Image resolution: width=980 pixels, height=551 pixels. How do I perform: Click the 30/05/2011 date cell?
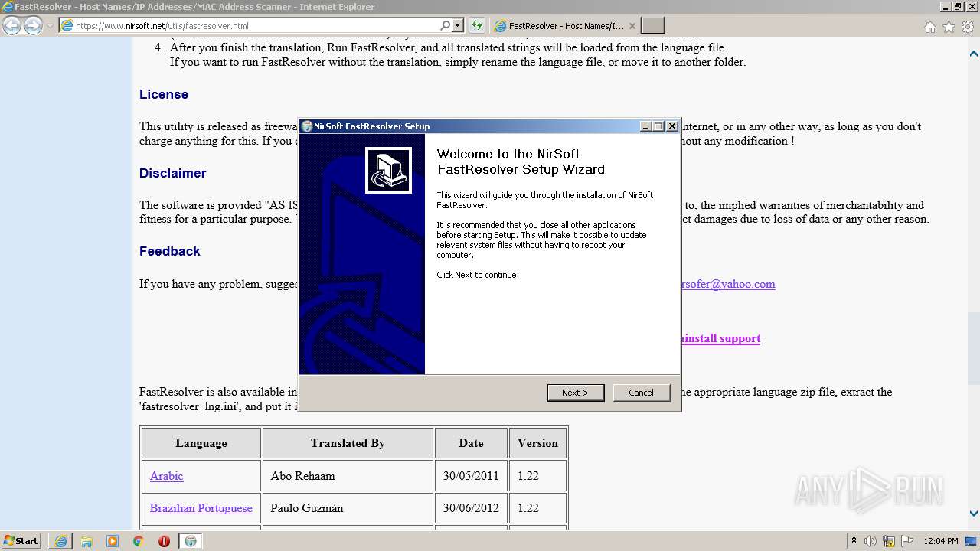coord(471,475)
